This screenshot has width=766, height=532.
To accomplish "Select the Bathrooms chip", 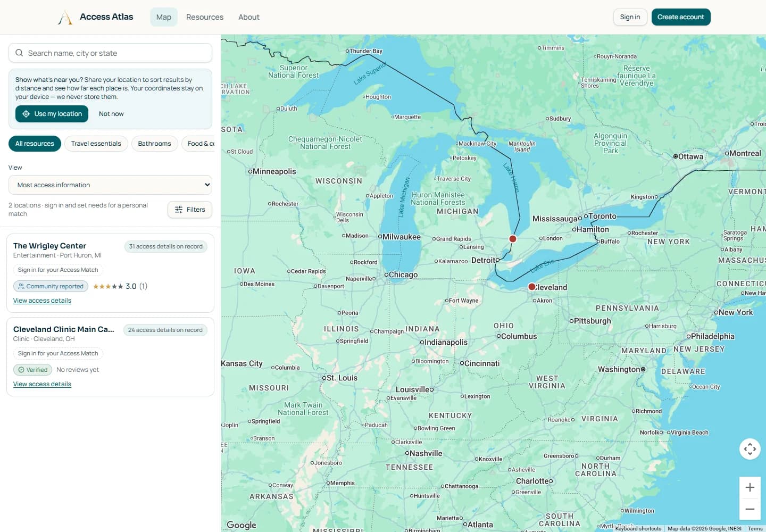I will coord(155,144).
